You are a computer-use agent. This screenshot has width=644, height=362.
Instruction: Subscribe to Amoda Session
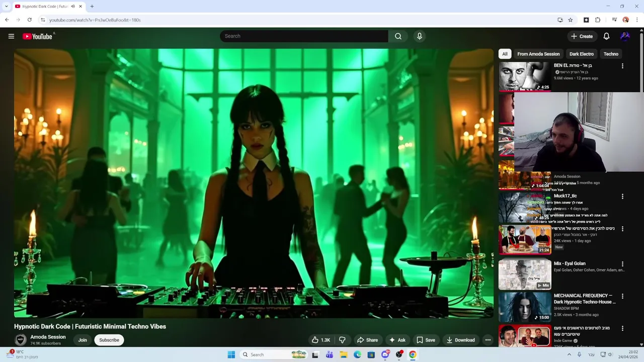pyautogui.click(x=109, y=340)
